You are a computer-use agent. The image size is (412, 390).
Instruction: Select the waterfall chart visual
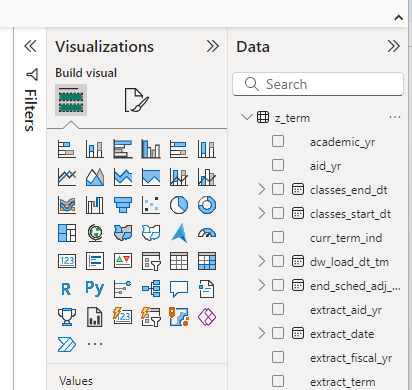95,205
